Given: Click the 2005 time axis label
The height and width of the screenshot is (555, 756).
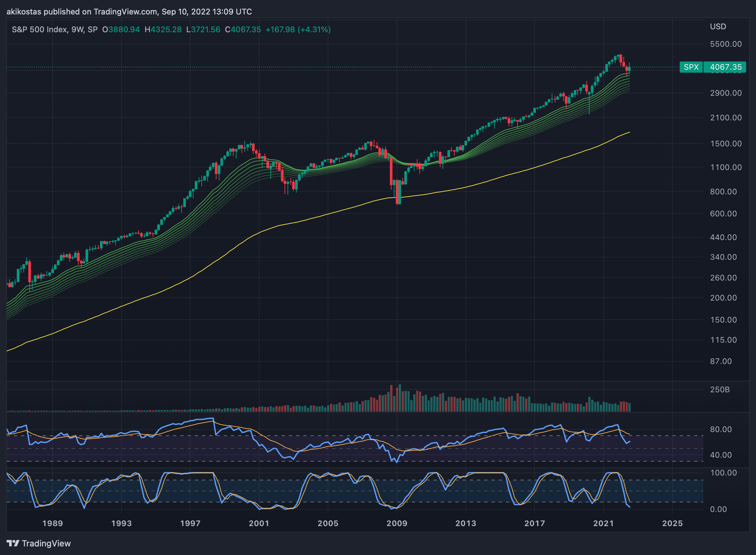Looking at the screenshot, I should tap(328, 523).
